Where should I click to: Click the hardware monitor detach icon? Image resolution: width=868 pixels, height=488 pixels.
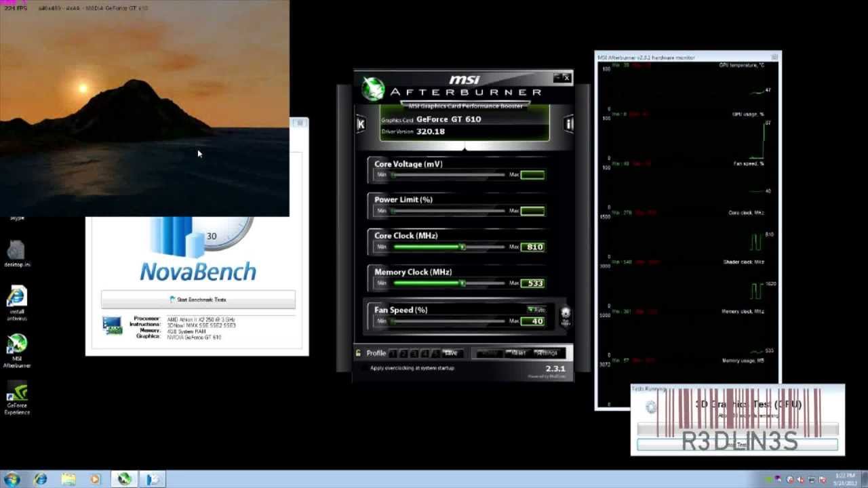coord(774,58)
